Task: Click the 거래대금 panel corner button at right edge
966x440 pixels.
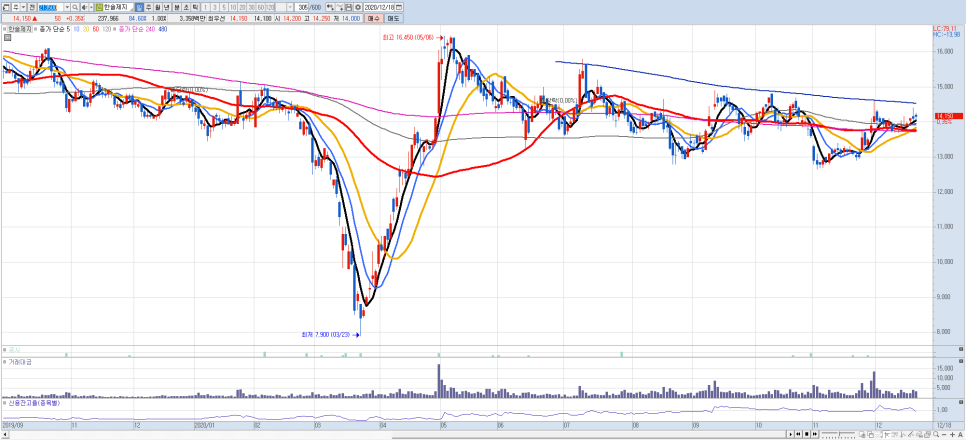Action: pos(962,361)
